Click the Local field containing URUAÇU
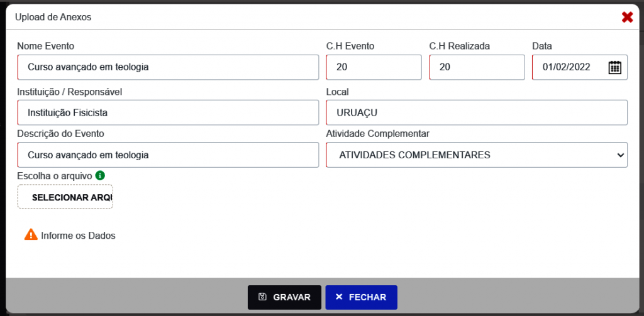This screenshot has height=316, width=644. 477,112
